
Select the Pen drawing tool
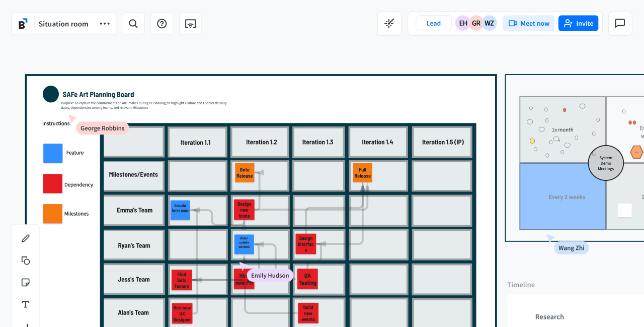tap(26, 238)
